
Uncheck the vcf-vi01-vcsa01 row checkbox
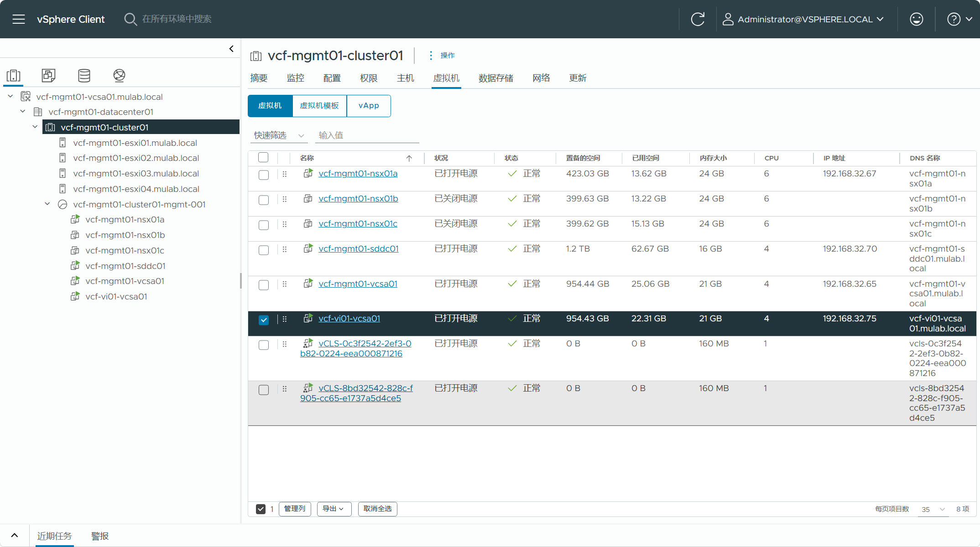pos(264,320)
